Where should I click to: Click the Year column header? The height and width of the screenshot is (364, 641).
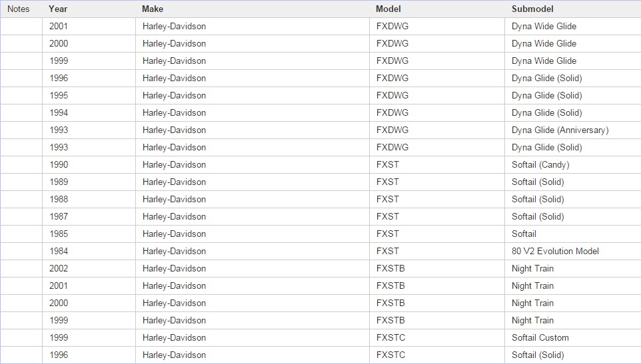click(58, 9)
